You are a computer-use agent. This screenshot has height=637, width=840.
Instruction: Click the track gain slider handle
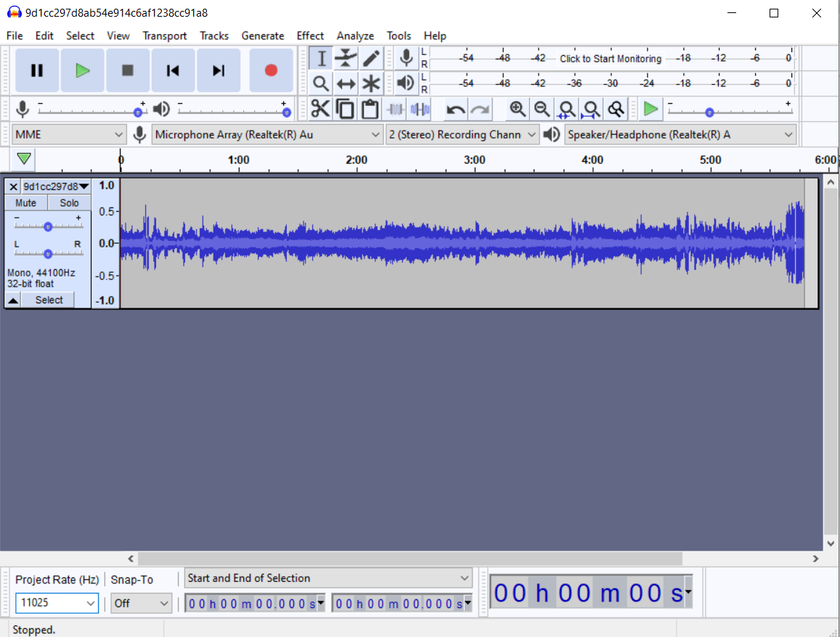click(48, 226)
